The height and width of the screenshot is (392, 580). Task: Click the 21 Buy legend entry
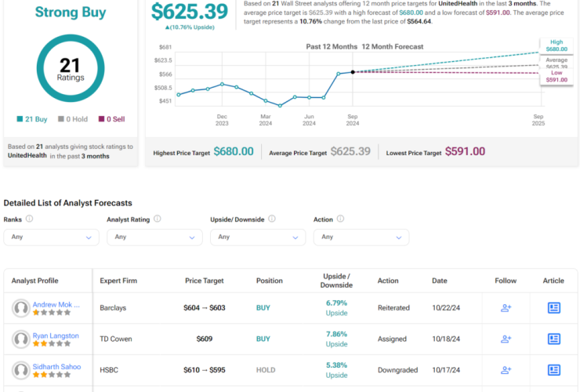pos(32,119)
